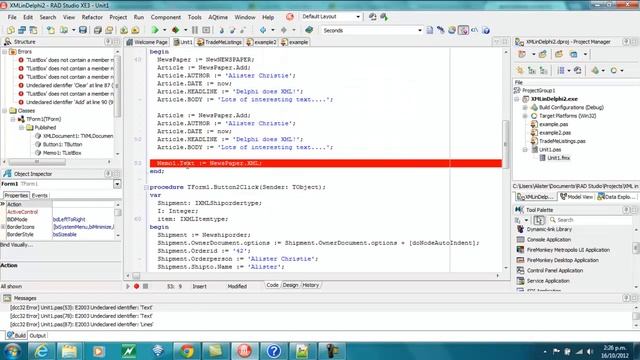640x360 pixels.
Task: Open the Events tab in Object Inspector
Action: (x=40, y=196)
